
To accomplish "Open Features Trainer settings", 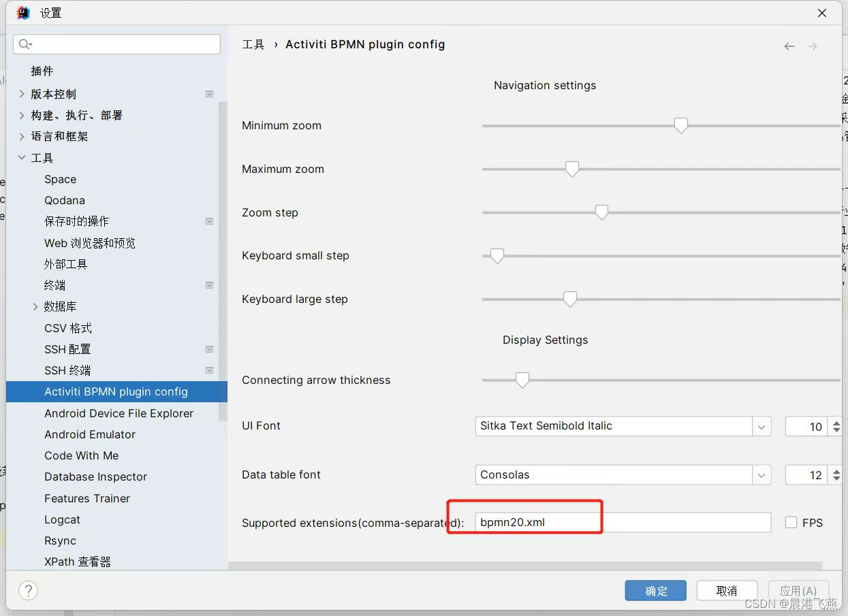I will (87, 498).
